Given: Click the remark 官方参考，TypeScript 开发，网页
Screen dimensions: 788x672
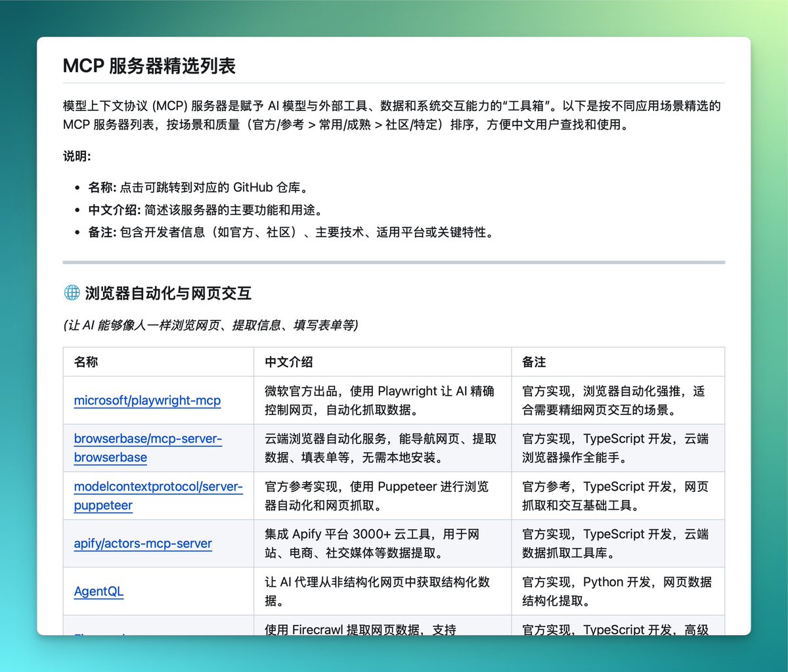Looking at the screenshot, I should coord(618,496).
